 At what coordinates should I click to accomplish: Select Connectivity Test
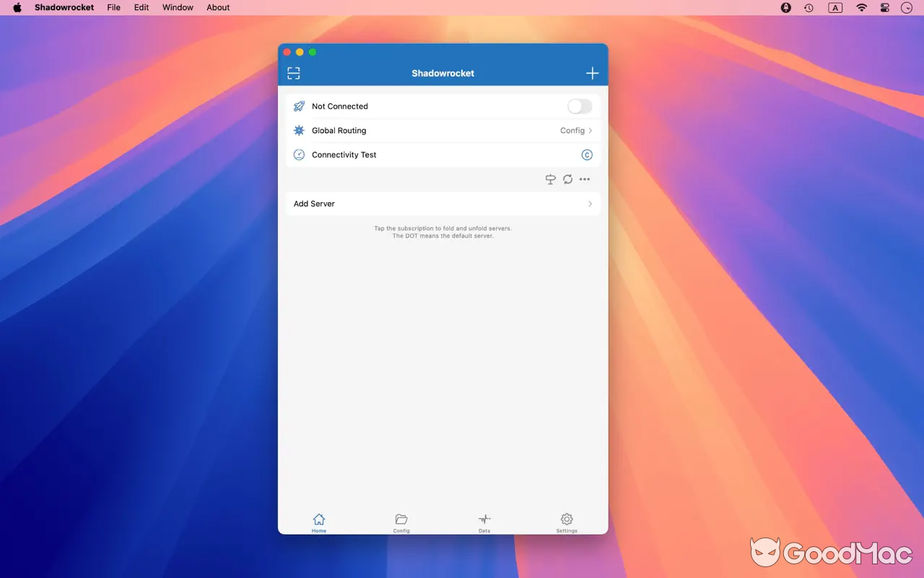click(344, 155)
